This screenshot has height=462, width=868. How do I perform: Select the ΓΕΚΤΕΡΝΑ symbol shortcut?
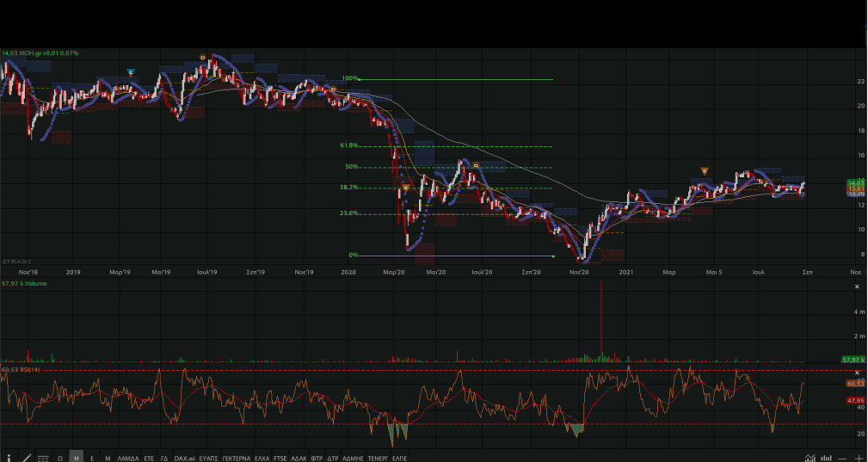[236, 458]
